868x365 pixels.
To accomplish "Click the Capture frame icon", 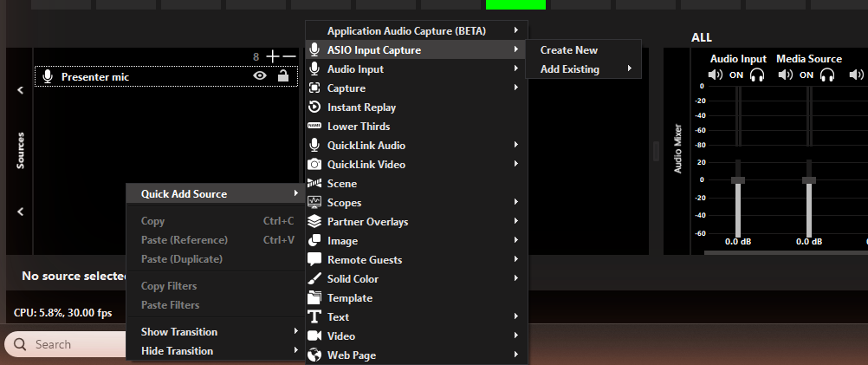I will click(x=314, y=88).
